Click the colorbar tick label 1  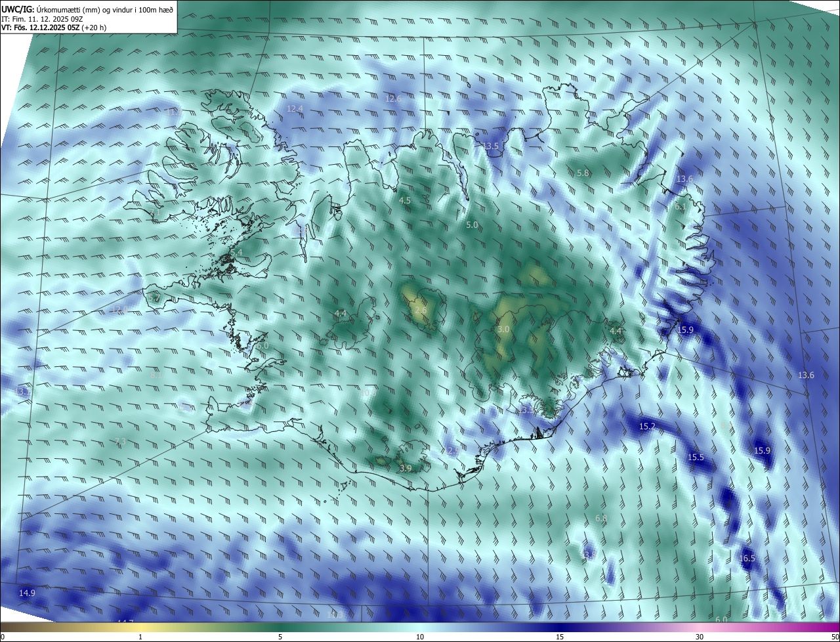[x=140, y=637]
